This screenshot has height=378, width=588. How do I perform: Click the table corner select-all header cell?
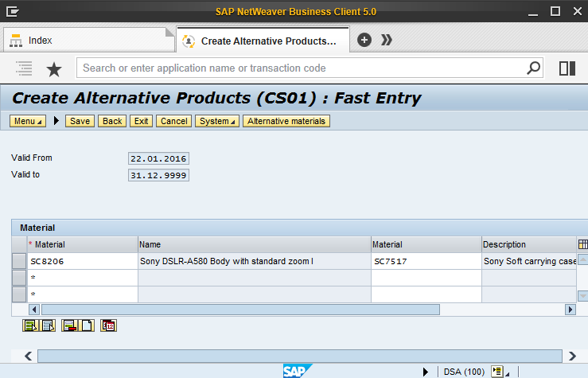pos(19,244)
